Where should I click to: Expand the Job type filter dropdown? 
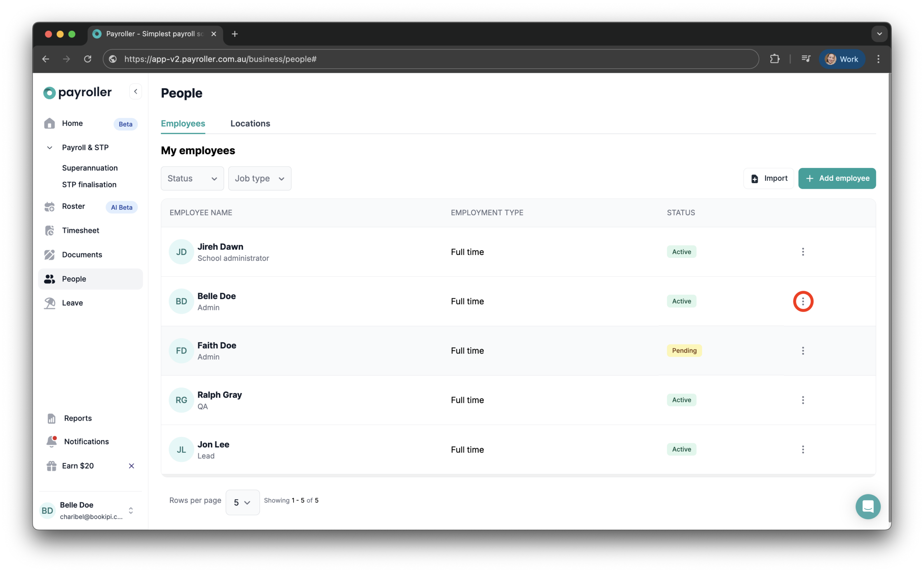point(260,178)
